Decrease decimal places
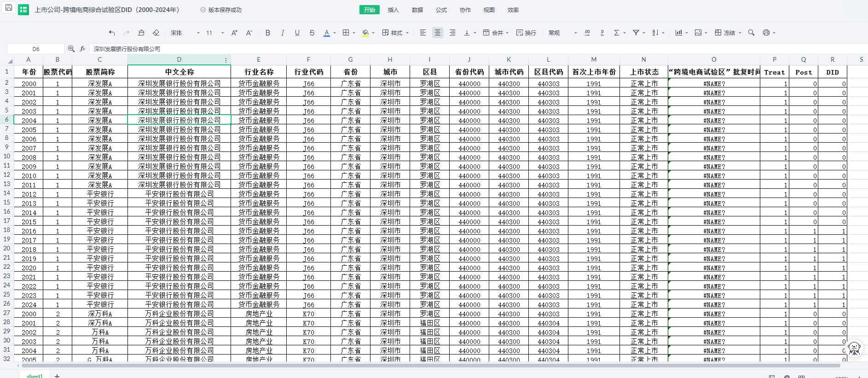868x378 pixels. click(602, 33)
